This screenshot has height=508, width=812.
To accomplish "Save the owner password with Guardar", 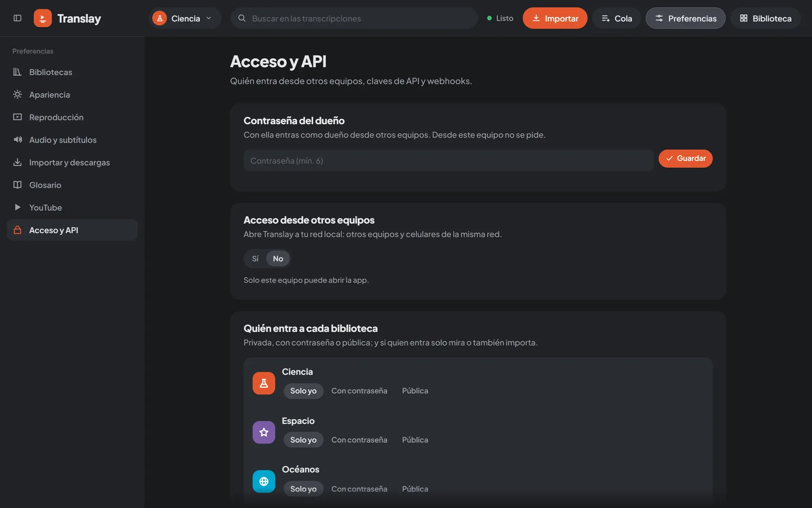I will [x=685, y=158].
